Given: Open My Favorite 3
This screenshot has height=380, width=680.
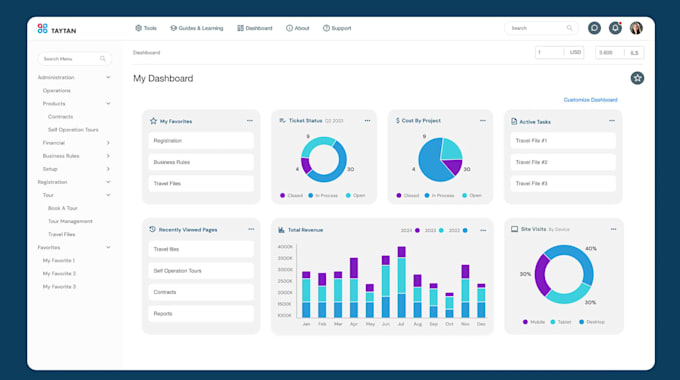Looking at the screenshot, I should (x=59, y=287).
